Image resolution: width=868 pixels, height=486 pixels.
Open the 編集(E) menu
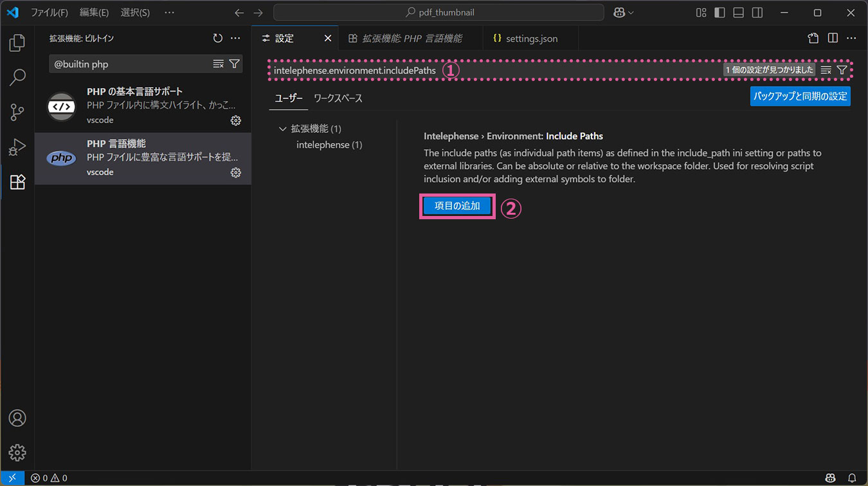(94, 12)
